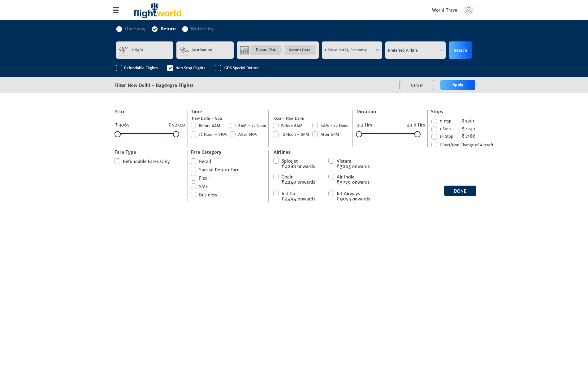This screenshot has width=588, height=391.
Task: Click the Destination input field
Action: (205, 50)
